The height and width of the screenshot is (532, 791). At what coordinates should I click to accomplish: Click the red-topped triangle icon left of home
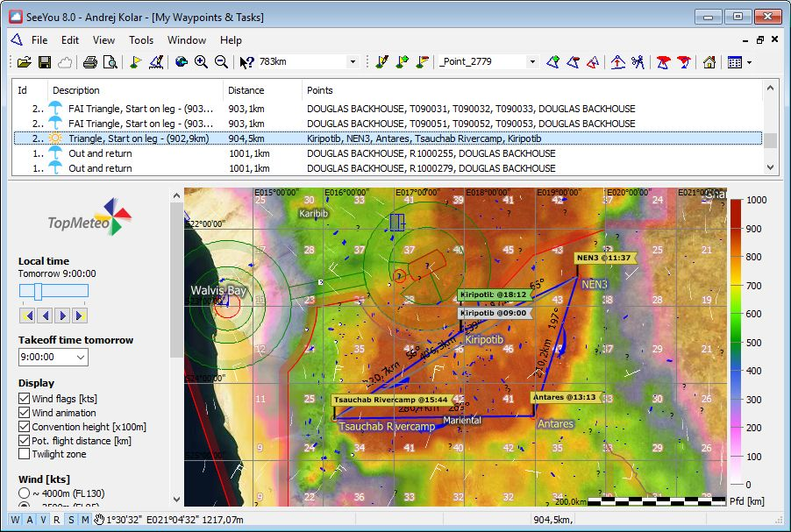coord(663,62)
